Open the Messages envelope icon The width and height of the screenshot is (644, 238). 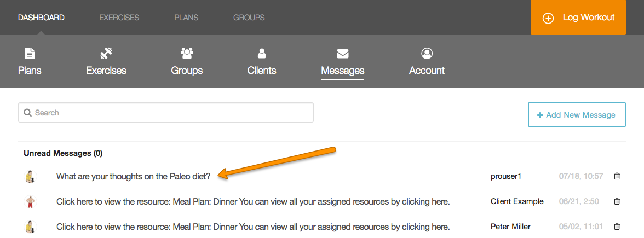tap(343, 54)
